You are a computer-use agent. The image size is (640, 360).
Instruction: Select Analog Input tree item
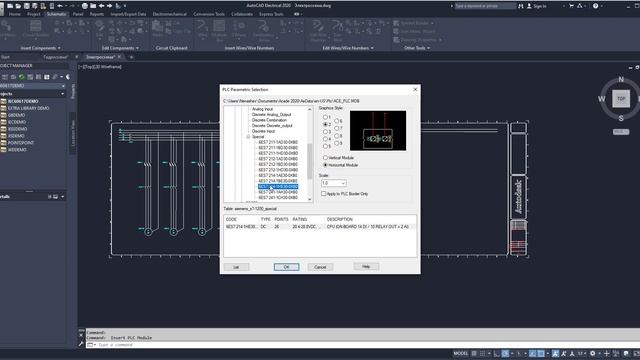pos(262,109)
